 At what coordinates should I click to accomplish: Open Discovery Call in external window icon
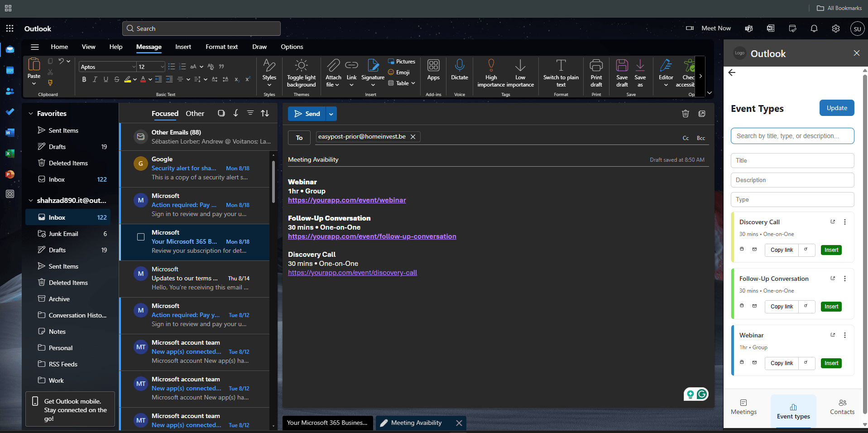pyautogui.click(x=833, y=222)
